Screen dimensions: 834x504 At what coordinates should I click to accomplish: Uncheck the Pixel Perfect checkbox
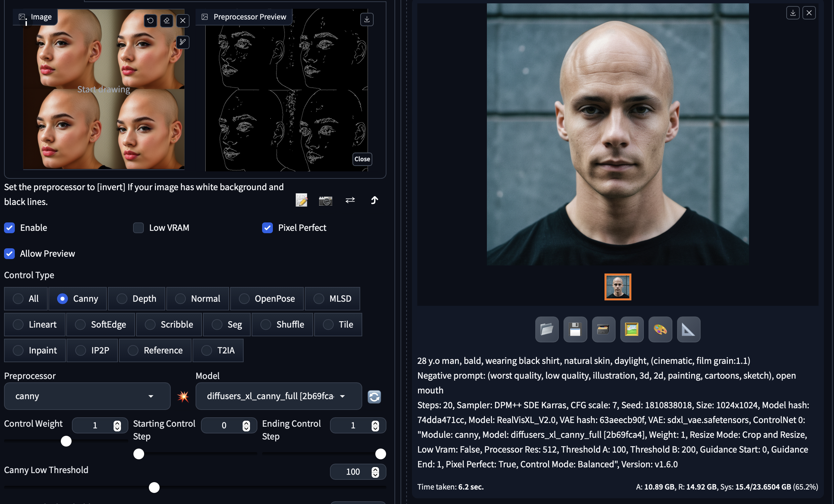(267, 228)
